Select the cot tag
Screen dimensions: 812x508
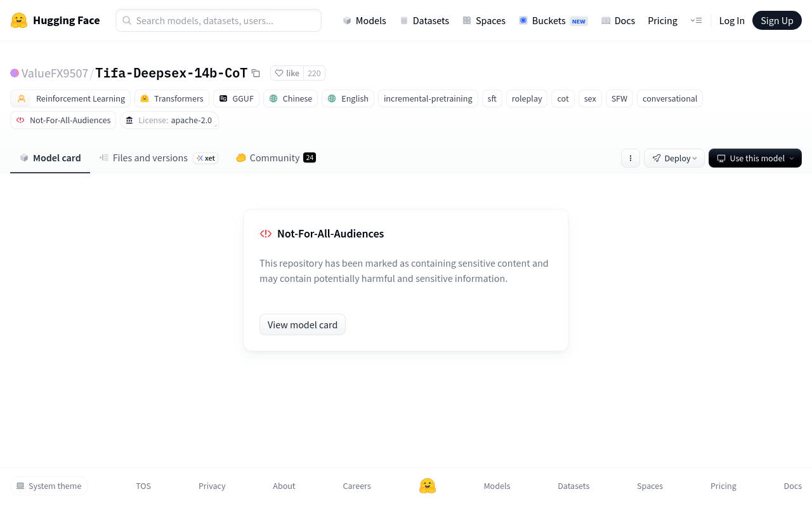pyautogui.click(x=563, y=98)
